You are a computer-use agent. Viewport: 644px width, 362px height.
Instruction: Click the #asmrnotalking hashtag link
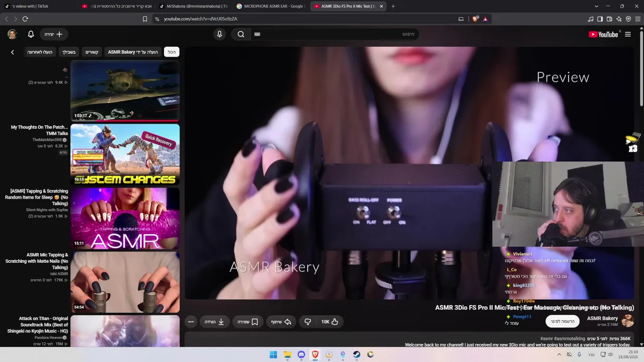[570, 339]
